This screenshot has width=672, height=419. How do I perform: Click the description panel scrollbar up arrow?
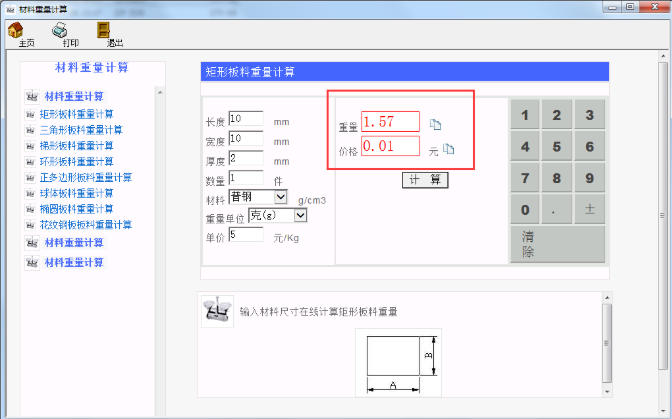coord(607,297)
